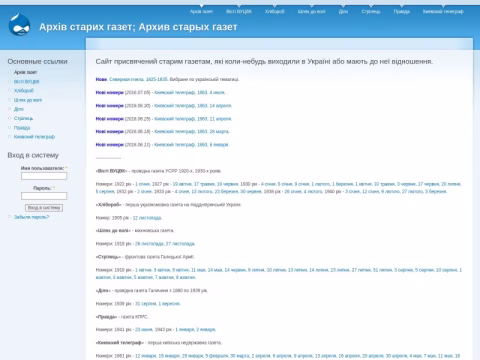The width and height of the screenshot is (480, 360).
Task: Open 'Киевский телеграф, 1863, 4 июля' issue
Action: coord(190,92)
